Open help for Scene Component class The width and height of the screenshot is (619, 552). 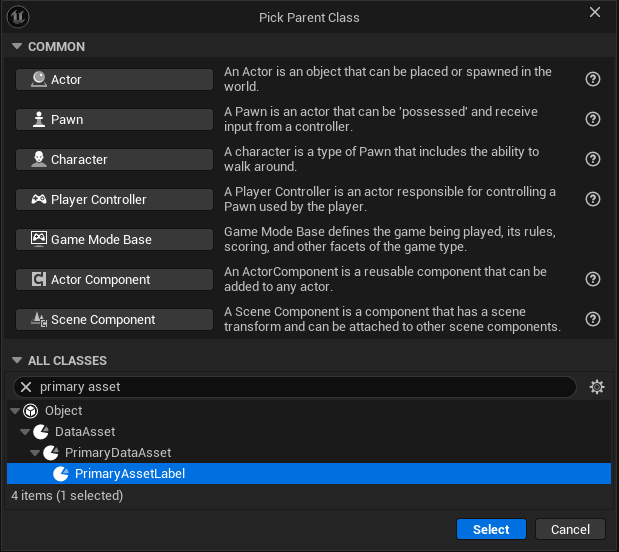[593, 319]
